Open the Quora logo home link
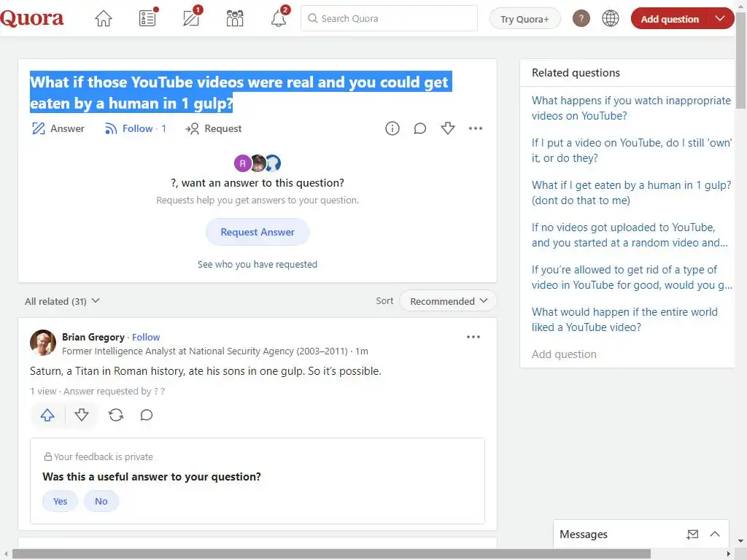The width and height of the screenshot is (747, 560). click(x=31, y=18)
